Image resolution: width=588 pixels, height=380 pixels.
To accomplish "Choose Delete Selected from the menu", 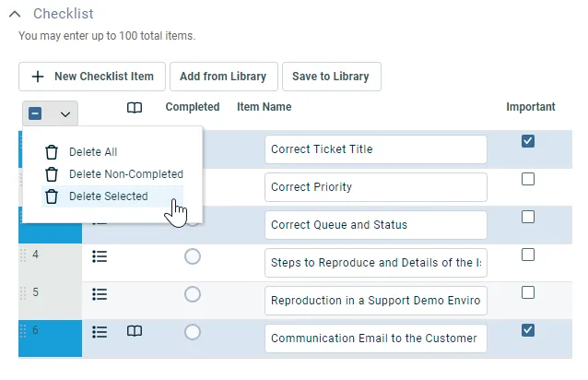I will pyautogui.click(x=108, y=196).
